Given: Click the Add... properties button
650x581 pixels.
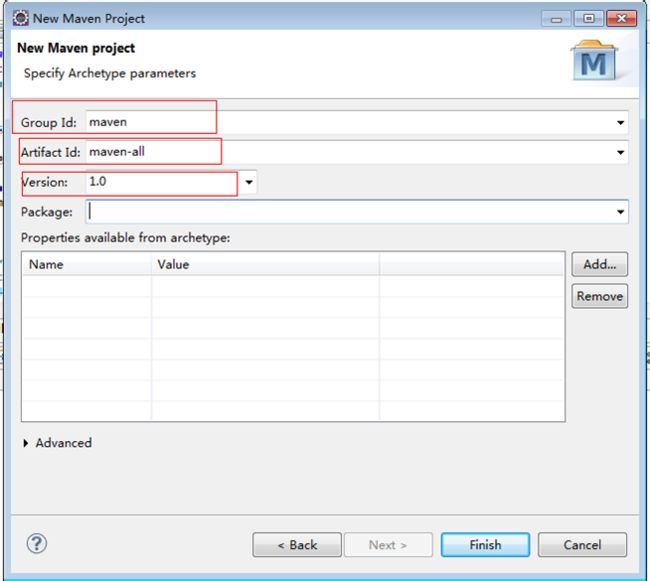Looking at the screenshot, I should click(599, 264).
